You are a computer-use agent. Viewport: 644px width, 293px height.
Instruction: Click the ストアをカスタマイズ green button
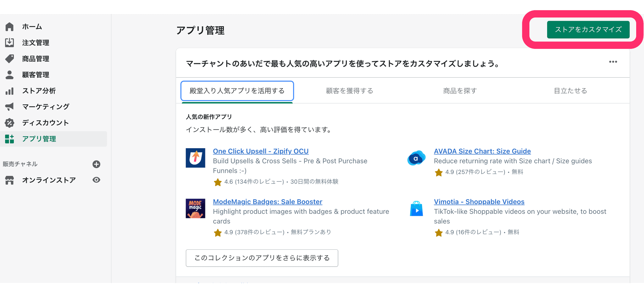[588, 30]
